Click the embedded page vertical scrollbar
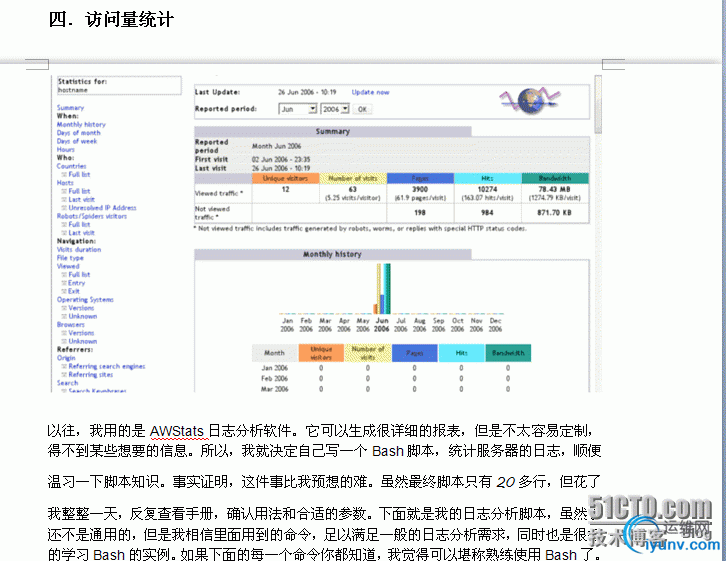This screenshot has width=726, height=561. click(598, 233)
